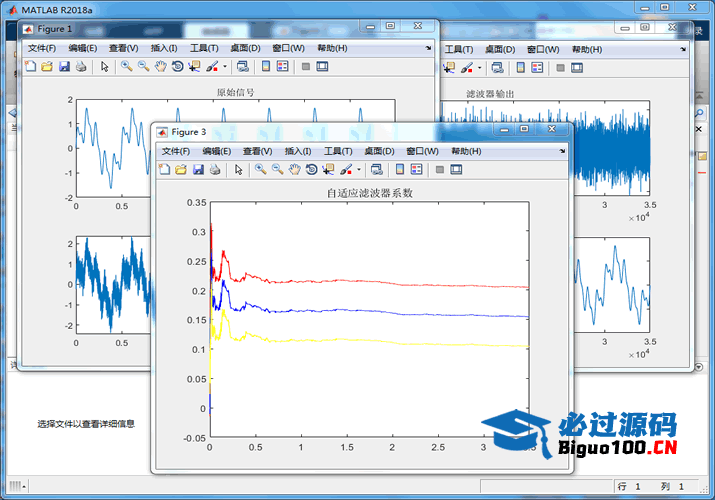The image size is (715, 500).
Task: Click red coefficient curve in Figure 3 plot
Action: (x=400, y=285)
